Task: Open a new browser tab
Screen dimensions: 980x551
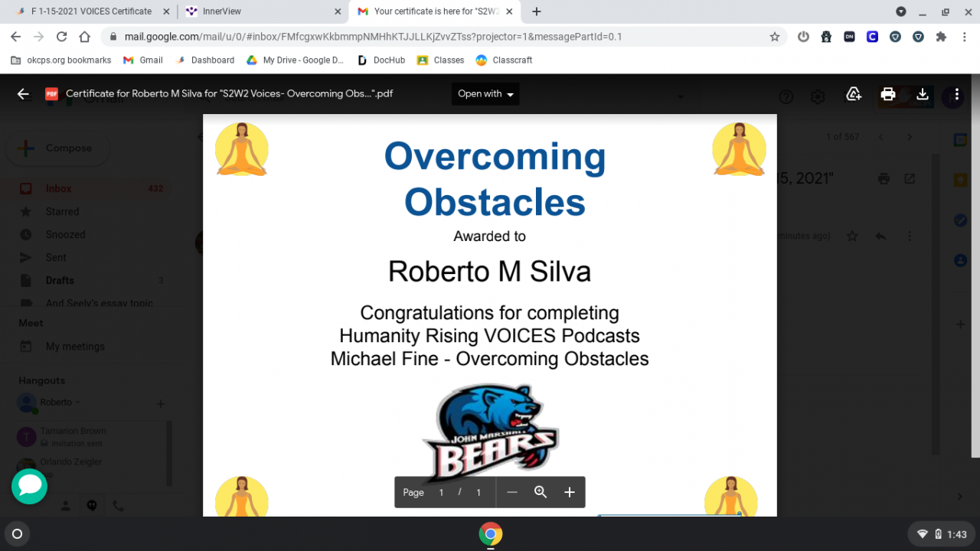Action: point(537,11)
